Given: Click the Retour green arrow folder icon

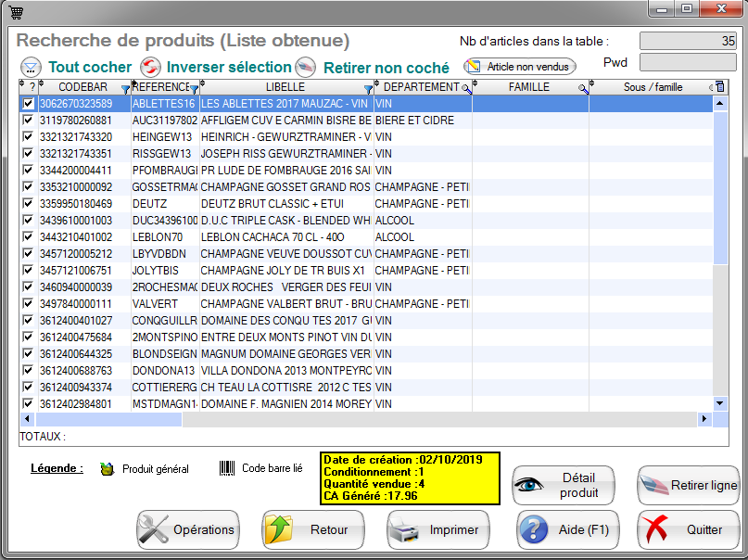Looking at the screenshot, I should [280, 529].
